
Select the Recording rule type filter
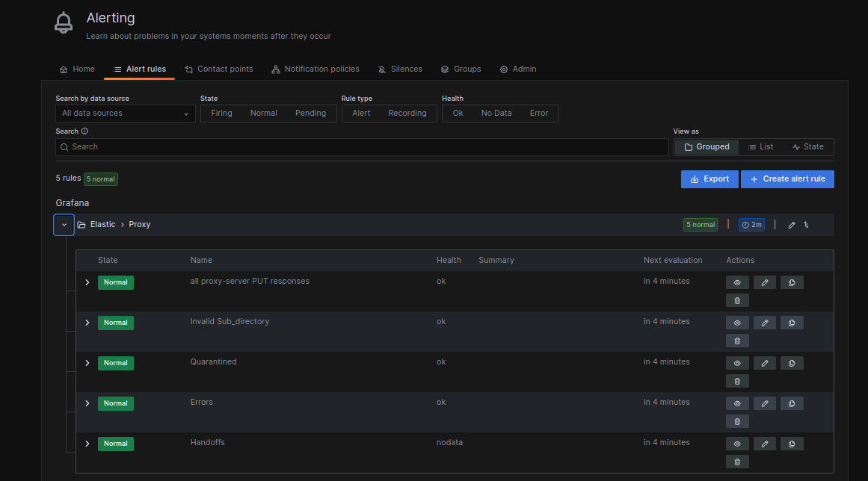[x=407, y=114]
